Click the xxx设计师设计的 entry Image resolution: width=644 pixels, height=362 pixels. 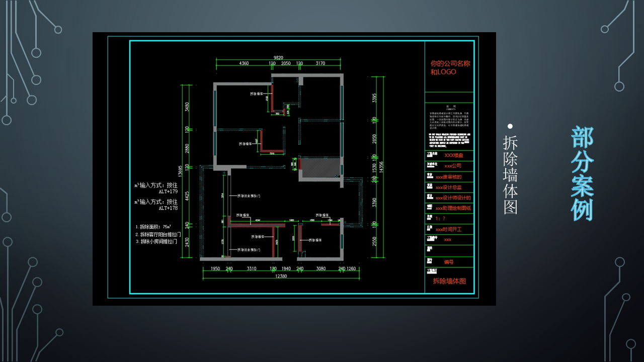coord(453,198)
